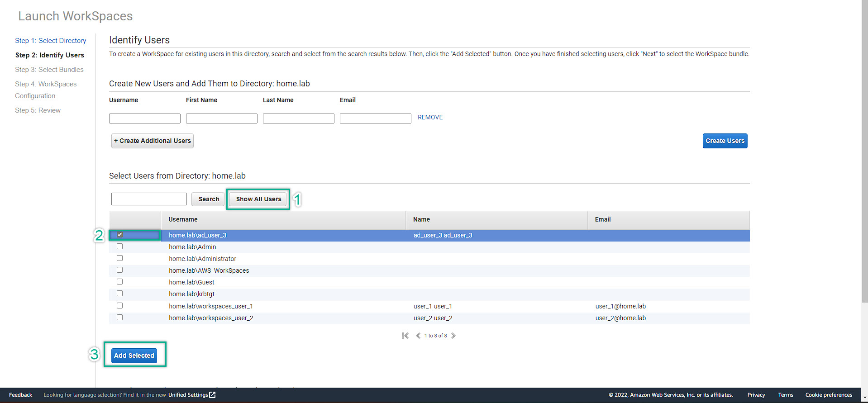Open Cookie preferences

point(829,395)
